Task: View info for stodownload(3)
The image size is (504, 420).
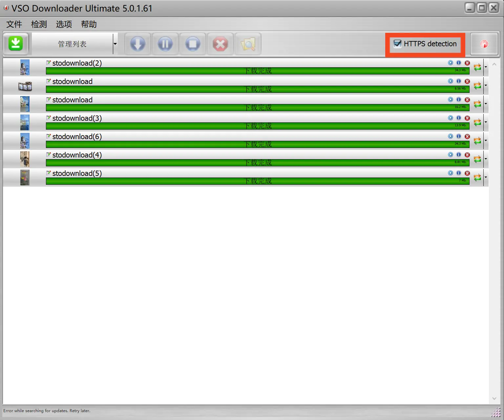Action: (x=459, y=118)
